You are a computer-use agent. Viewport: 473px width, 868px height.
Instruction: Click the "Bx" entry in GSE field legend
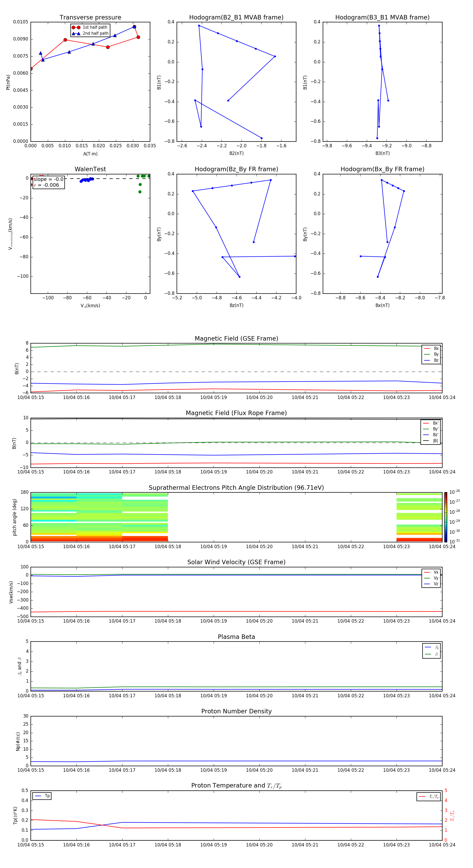[431, 349]
